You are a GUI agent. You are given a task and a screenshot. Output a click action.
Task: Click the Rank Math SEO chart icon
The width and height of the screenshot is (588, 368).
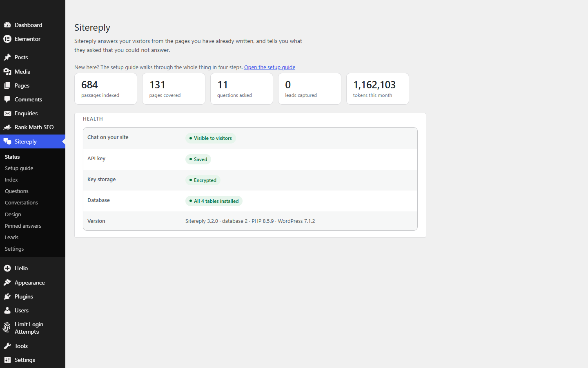click(x=7, y=127)
